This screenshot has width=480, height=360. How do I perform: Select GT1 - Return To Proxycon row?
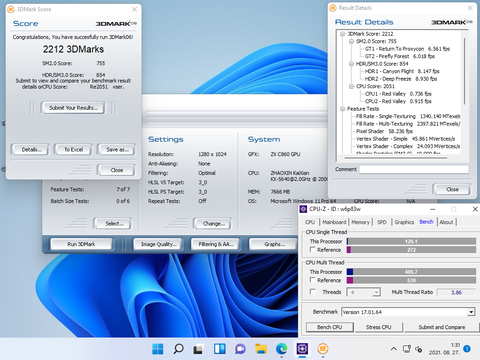pos(407,49)
